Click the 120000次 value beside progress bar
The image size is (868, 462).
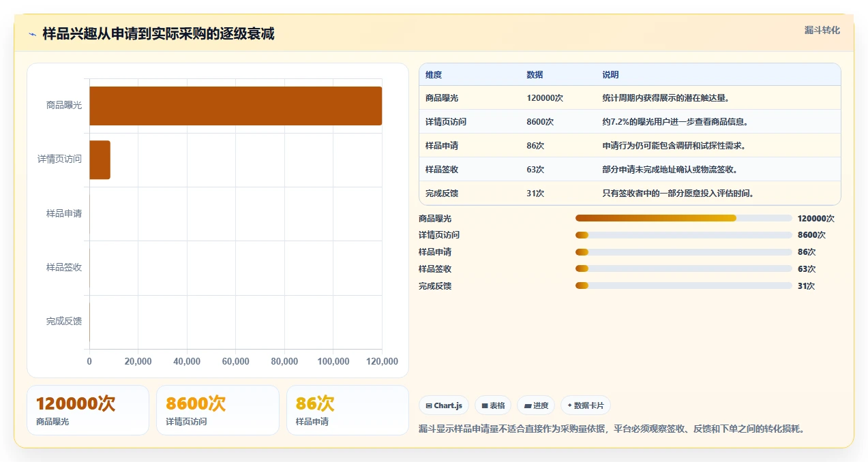816,219
